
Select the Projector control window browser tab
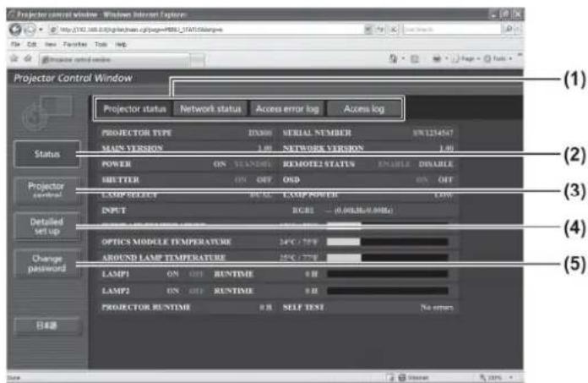(114, 60)
